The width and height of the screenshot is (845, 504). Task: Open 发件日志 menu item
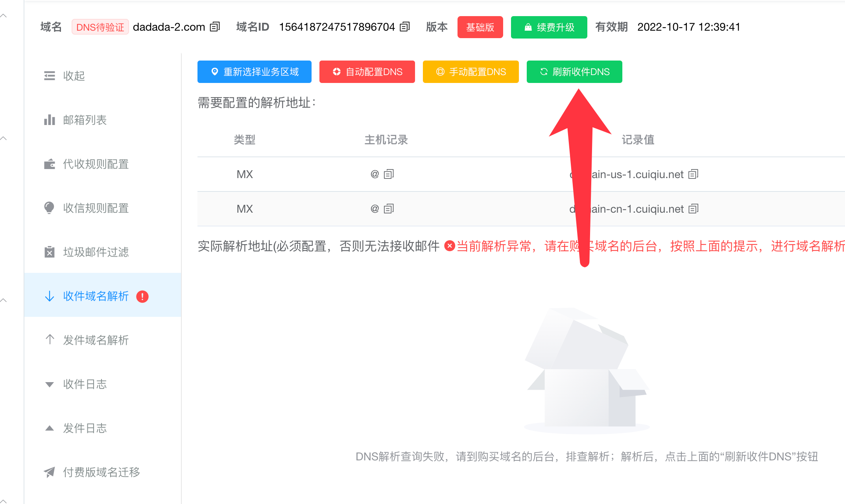[x=103, y=428]
